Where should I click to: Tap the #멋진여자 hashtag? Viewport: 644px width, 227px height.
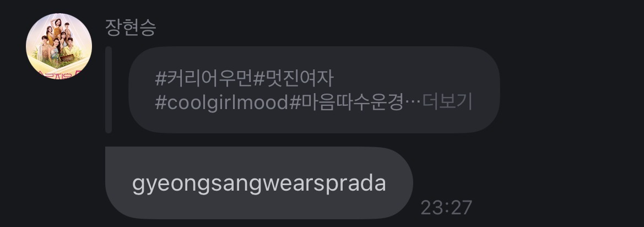[293, 78]
